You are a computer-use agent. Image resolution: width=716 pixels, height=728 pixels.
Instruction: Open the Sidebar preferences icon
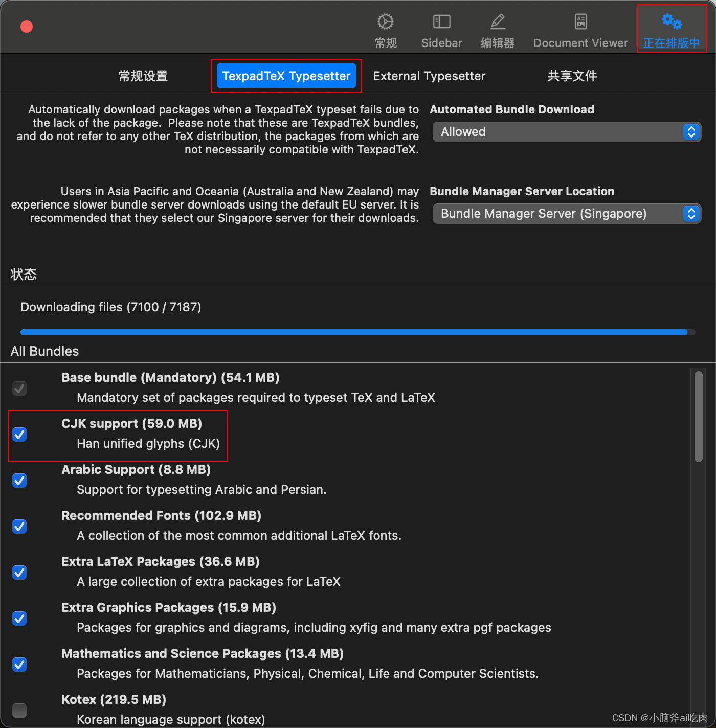tap(441, 31)
